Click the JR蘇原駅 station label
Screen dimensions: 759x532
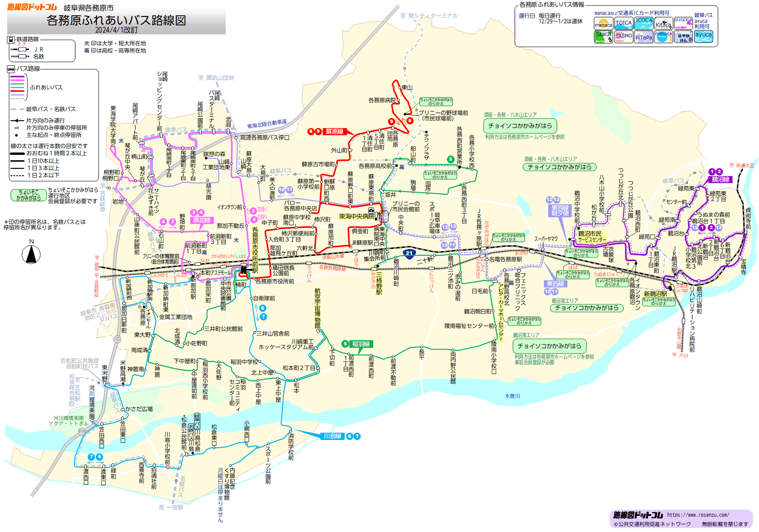[363, 243]
